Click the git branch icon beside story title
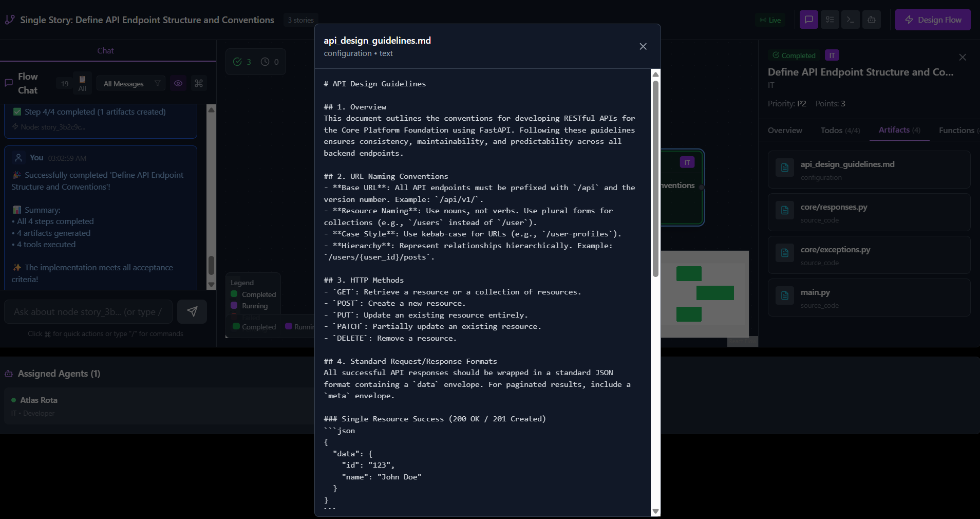 [9, 20]
